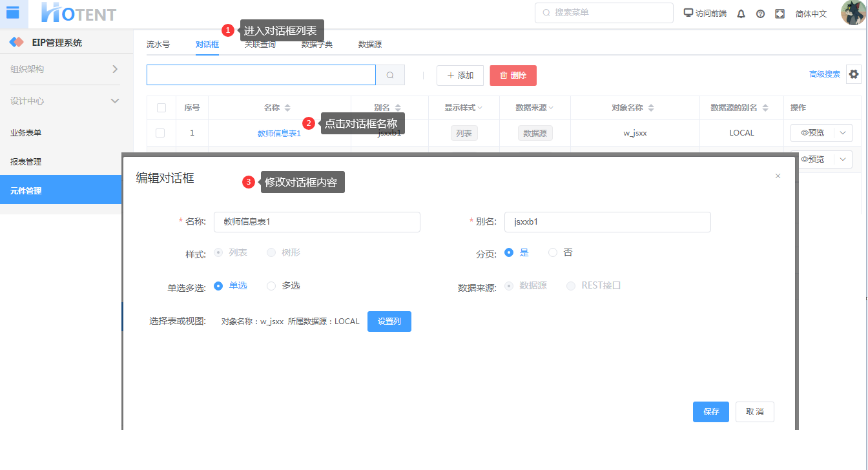This screenshot has width=868, height=470.
Task: Click the 列表 display style tag
Action: point(464,134)
